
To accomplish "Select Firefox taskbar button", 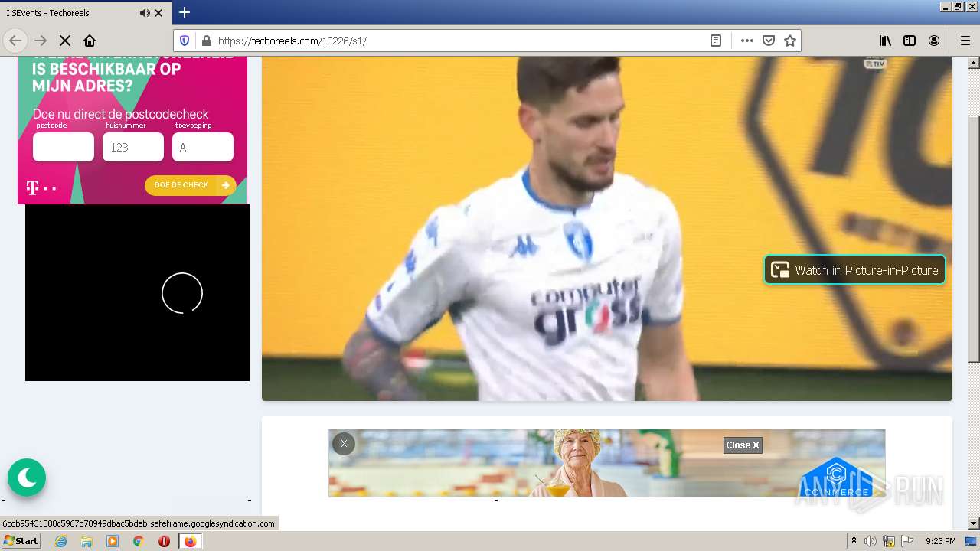I will [190, 541].
